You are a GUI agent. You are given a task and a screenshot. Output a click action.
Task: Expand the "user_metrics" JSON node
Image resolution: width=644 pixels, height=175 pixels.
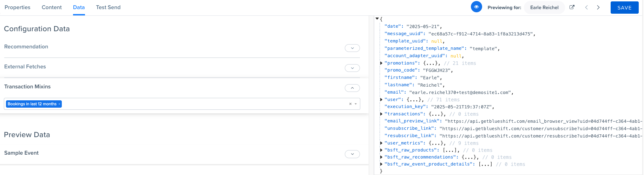[x=381, y=143]
